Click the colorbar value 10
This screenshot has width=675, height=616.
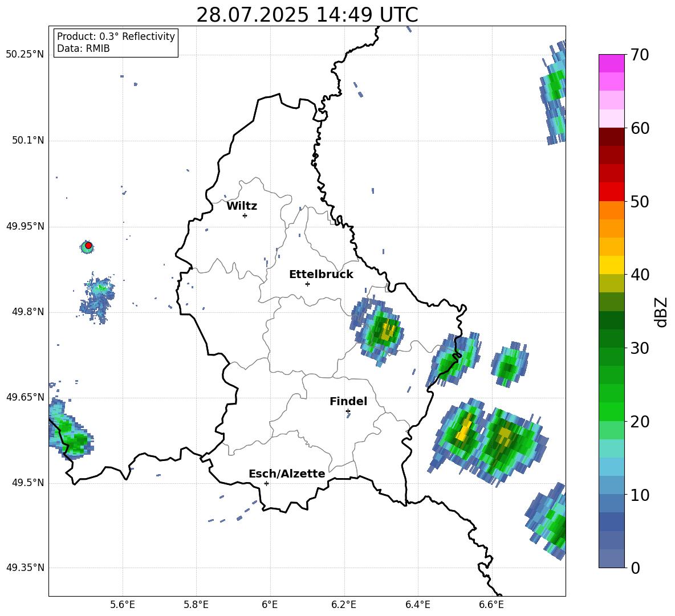click(640, 495)
